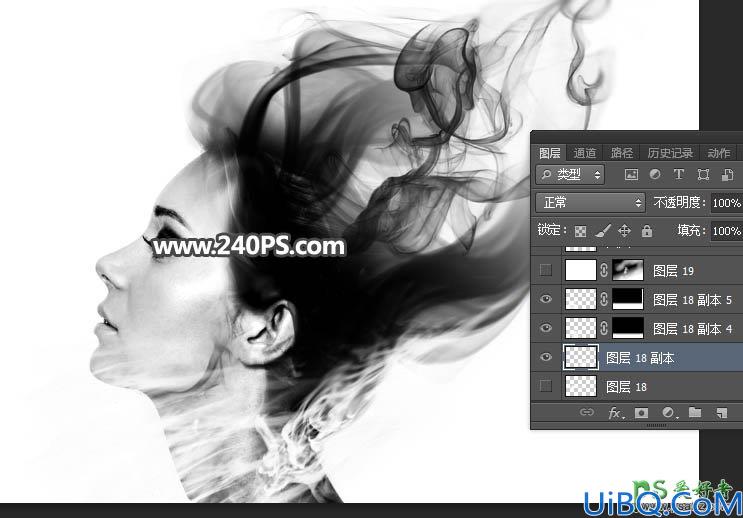This screenshot has height=518, width=743.
Task: Click mask link icon on 图层 19
Action: pos(604,270)
